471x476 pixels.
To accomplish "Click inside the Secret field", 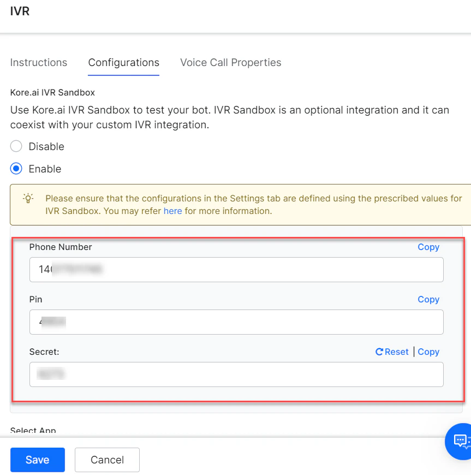I will 236,374.
